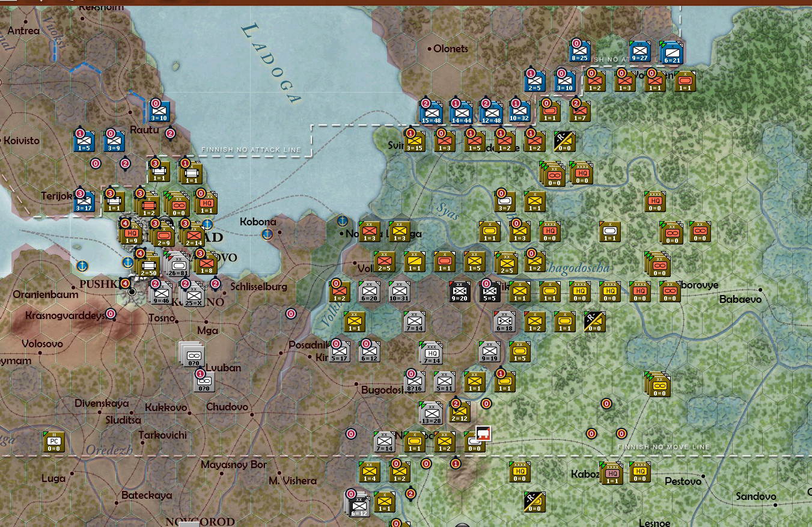
Task: Click the Tosno town label
Action: point(162,317)
